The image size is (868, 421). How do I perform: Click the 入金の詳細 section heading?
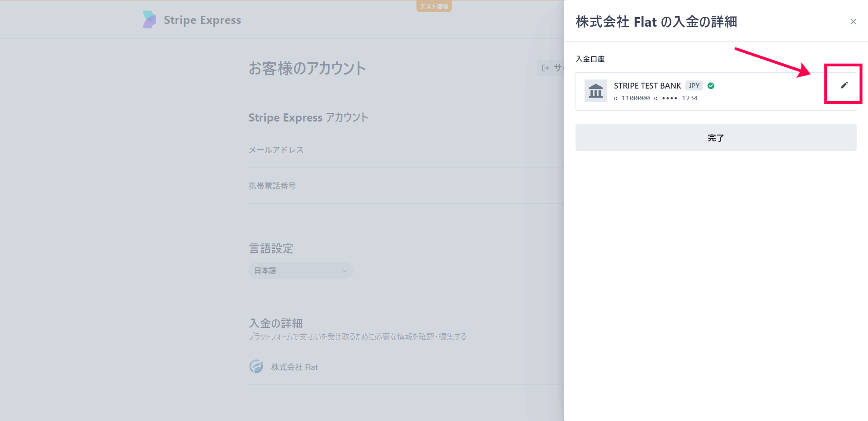tap(275, 323)
